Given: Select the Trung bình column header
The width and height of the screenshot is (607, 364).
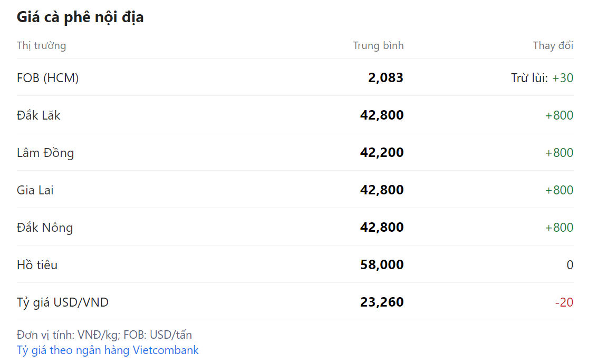Looking at the screenshot, I should [x=378, y=46].
